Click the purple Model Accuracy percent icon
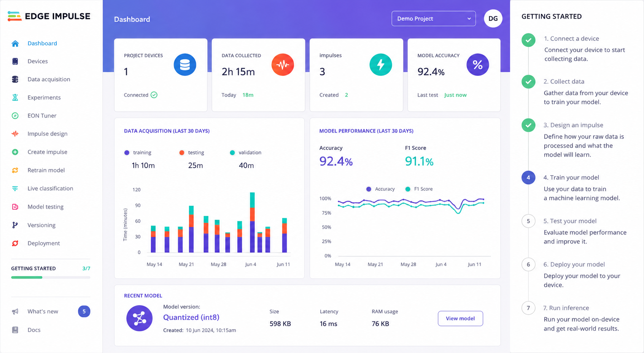This screenshot has width=644, height=353. coord(478,65)
